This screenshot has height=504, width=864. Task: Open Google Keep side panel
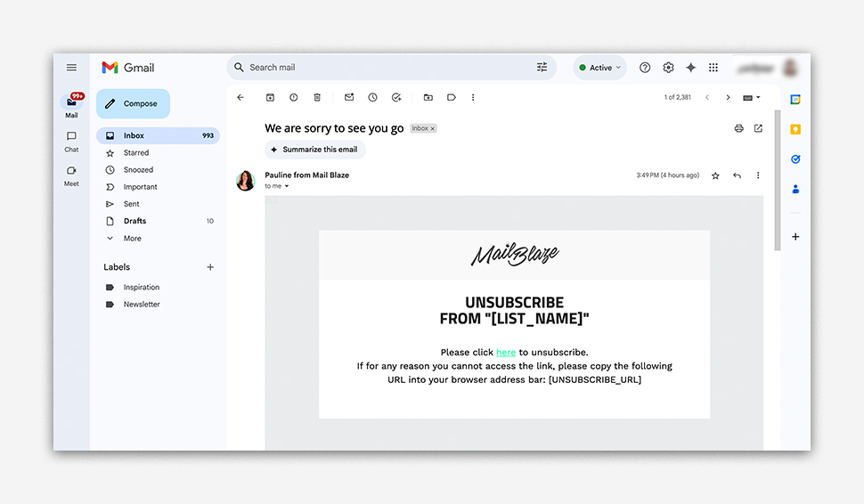[795, 129]
